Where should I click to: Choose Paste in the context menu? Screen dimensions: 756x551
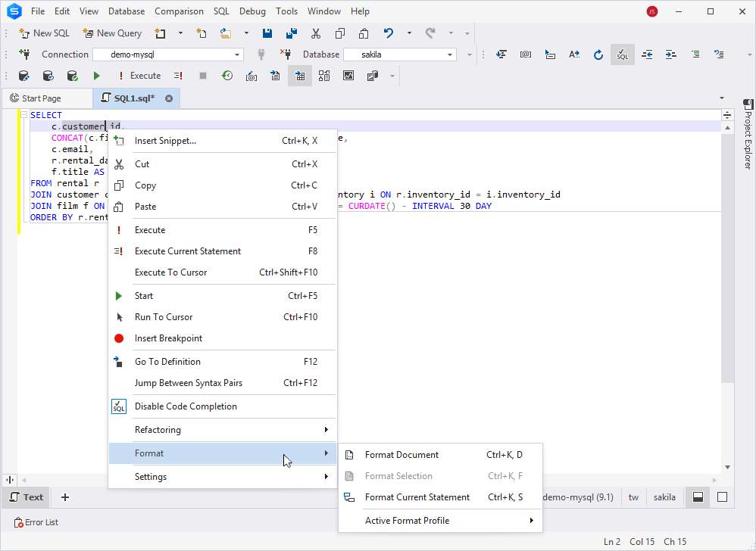[x=222, y=207]
